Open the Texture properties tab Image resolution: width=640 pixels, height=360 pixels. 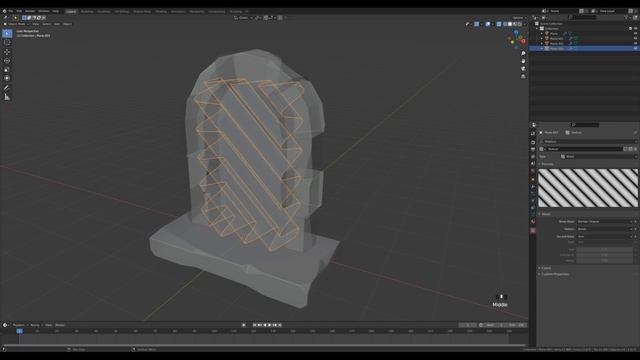(533, 231)
